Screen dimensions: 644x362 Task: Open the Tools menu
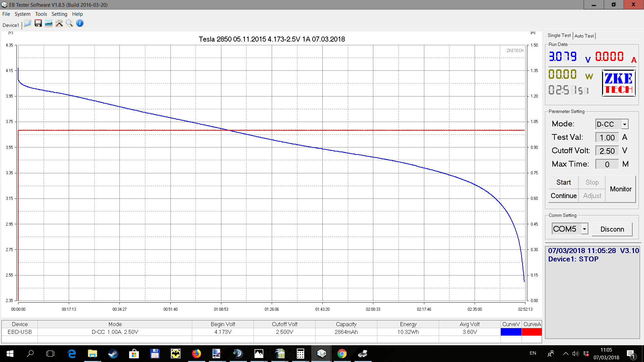[41, 14]
